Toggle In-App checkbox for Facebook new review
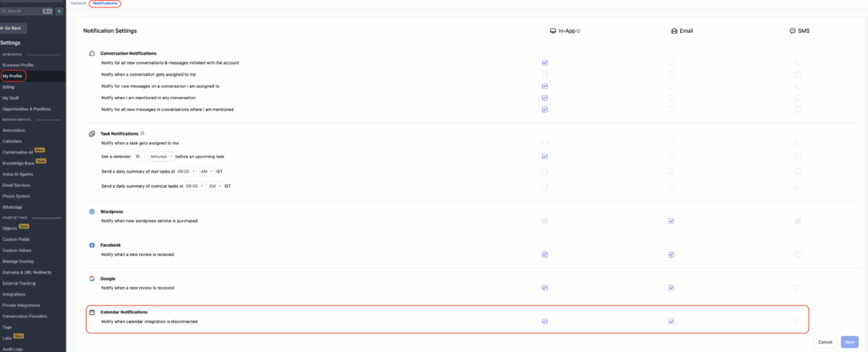 [x=544, y=254]
